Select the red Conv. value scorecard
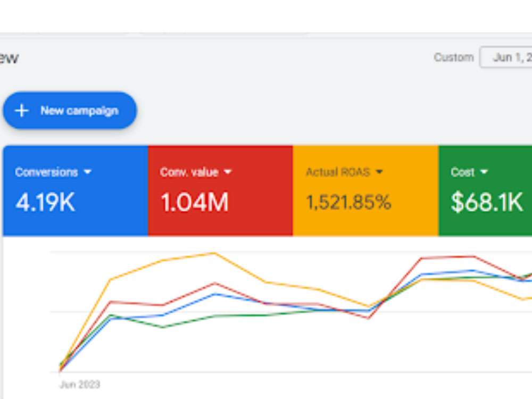The image size is (532, 399). pos(221,190)
